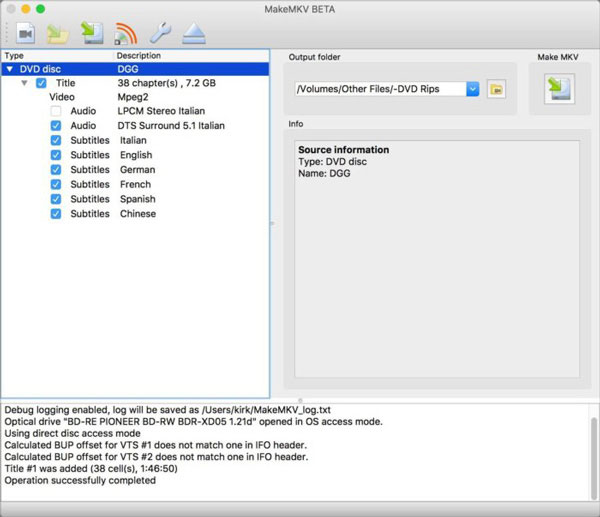Viewport: 600px width, 517px height.
Task: Click the VTS #1 BUP offset log line
Action: [156, 445]
